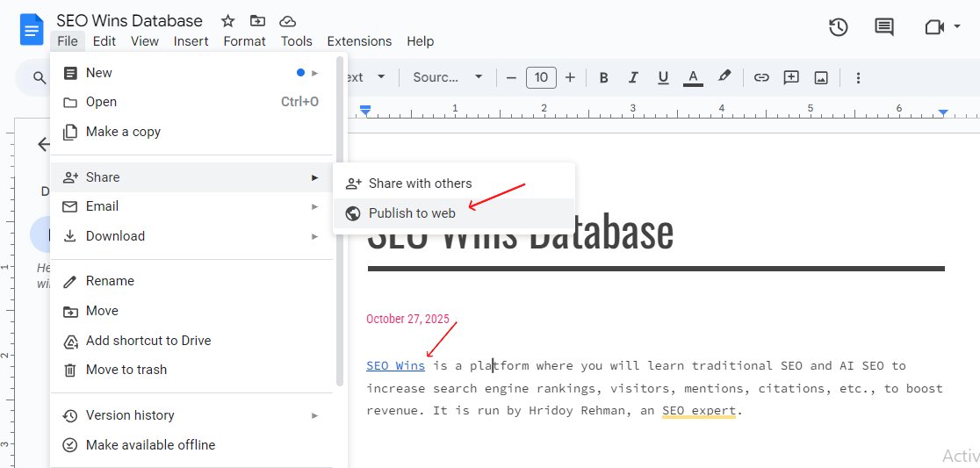Expand the camera meeting dropdown arrow
980x468 pixels.
point(957,27)
